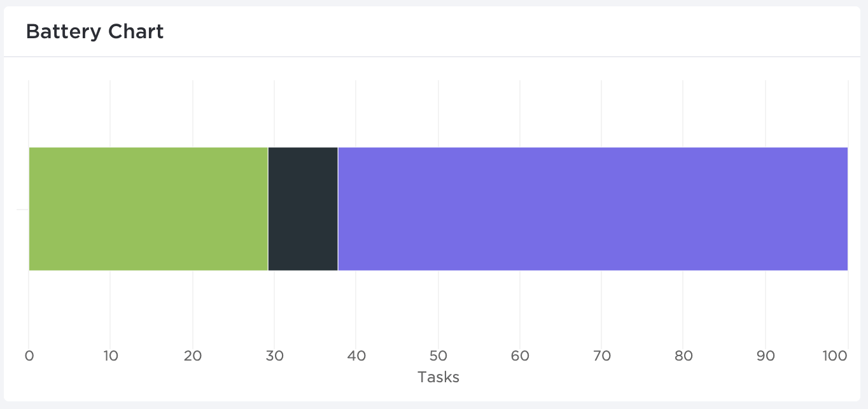Image resolution: width=868 pixels, height=409 pixels.
Task: Click the green segment of the battery bar
Action: [x=148, y=209]
